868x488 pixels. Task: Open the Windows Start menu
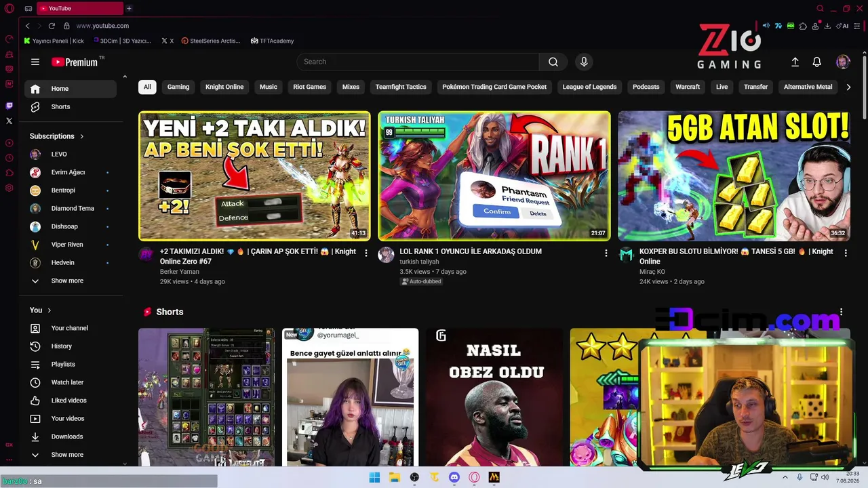tap(374, 477)
